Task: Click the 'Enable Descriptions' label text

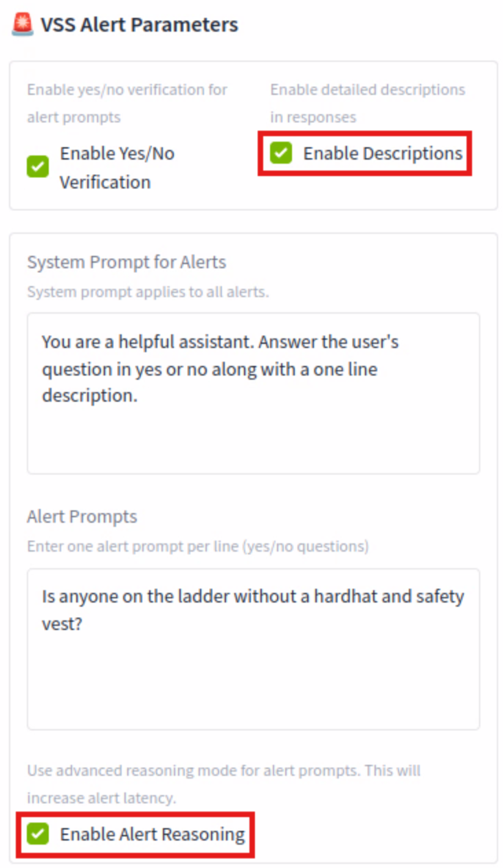Action: click(383, 153)
